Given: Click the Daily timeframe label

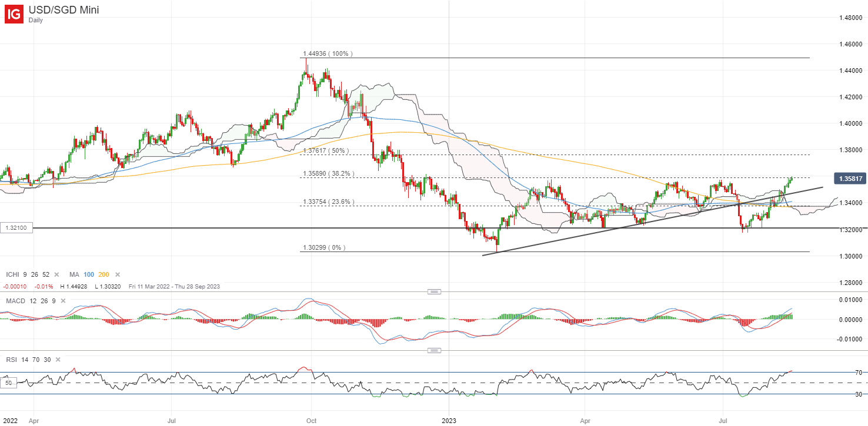Looking at the screenshot, I should click(x=37, y=20).
